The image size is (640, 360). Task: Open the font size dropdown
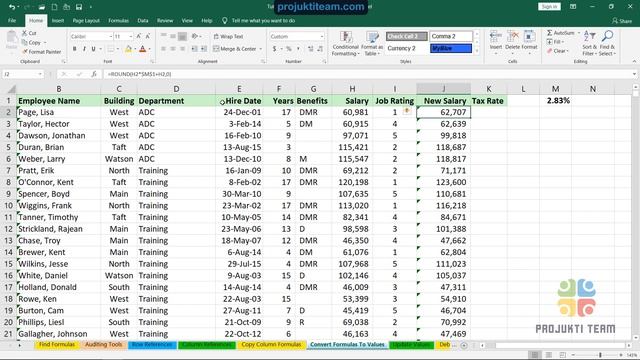[131, 37]
